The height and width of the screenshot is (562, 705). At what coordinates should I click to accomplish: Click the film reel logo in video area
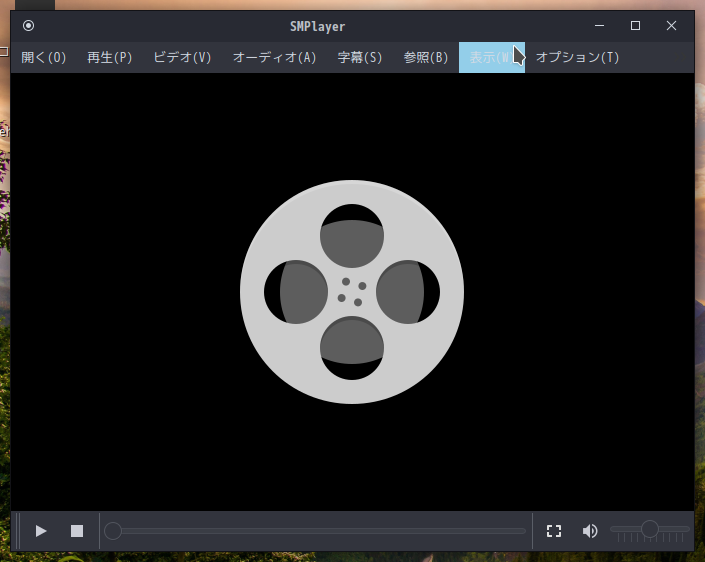(x=352, y=292)
